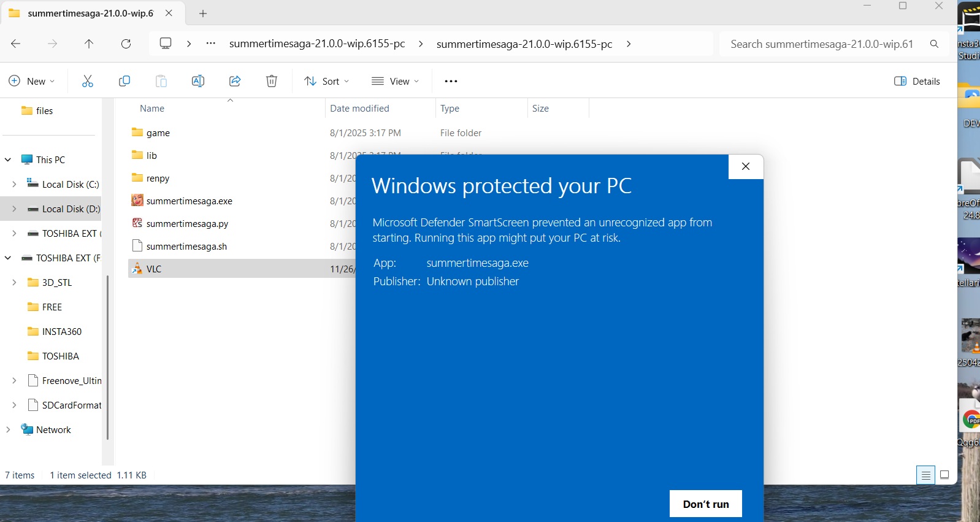Click the Cut scissors icon
Image resolution: width=980 pixels, height=522 pixels.
[88, 81]
